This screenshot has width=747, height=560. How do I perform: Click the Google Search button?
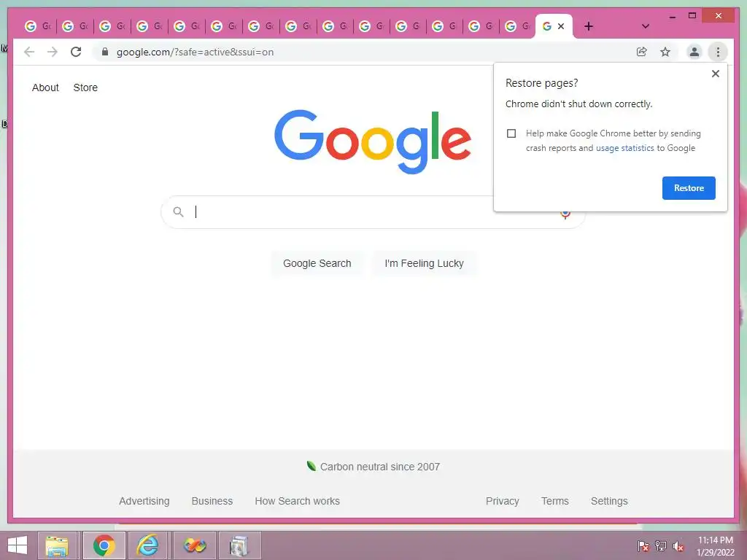click(x=317, y=263)
